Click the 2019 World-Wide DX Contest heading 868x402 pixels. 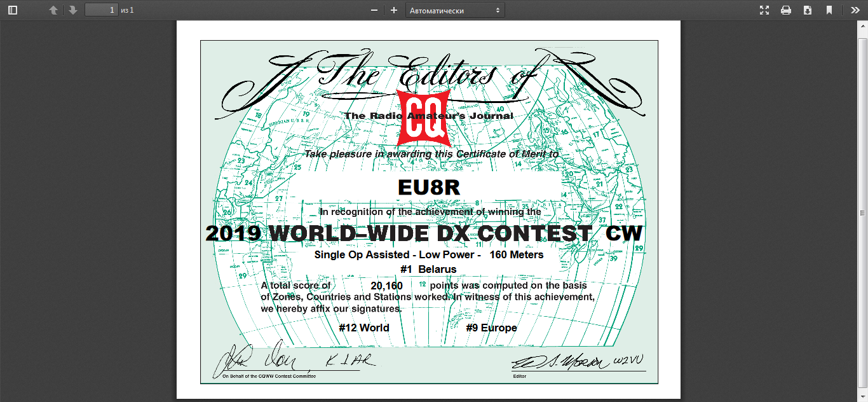(x=424, y=233)
